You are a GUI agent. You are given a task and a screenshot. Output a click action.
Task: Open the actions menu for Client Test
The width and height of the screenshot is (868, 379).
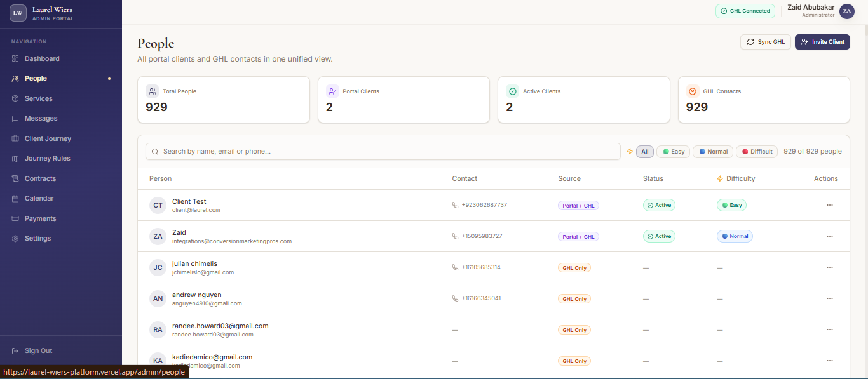(830, 205)
